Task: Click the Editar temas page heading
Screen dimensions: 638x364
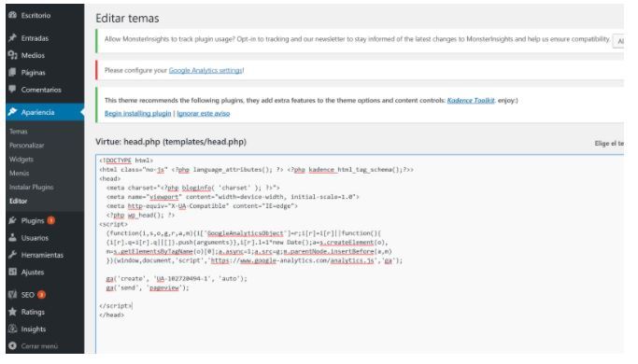Action: click(127, 19)
